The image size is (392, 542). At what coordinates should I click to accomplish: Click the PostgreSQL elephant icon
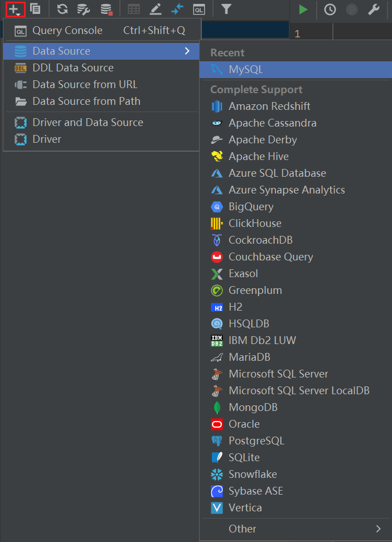(217, 441)
